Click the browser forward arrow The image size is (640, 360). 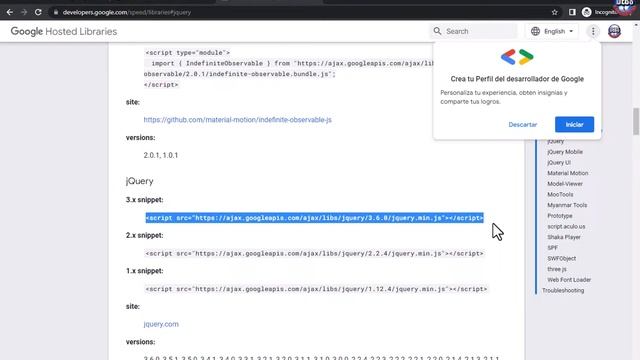coord(24,12)
